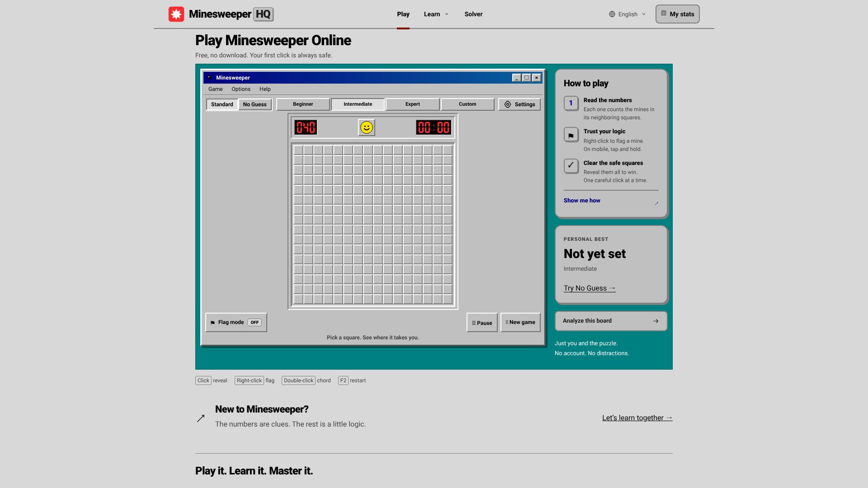Click the Show me how link
This screenshot has height=488, width=868.
(582, 201)
